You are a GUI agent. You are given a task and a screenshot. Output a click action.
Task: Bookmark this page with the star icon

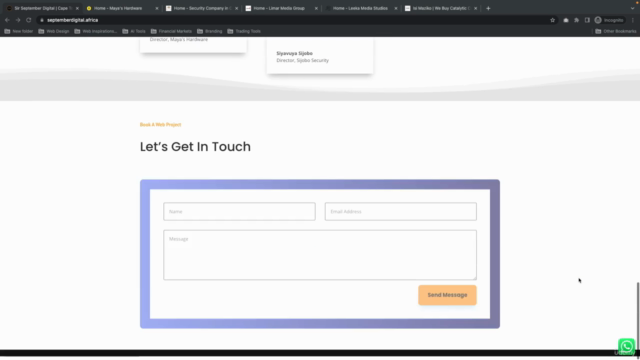point(552,20)
